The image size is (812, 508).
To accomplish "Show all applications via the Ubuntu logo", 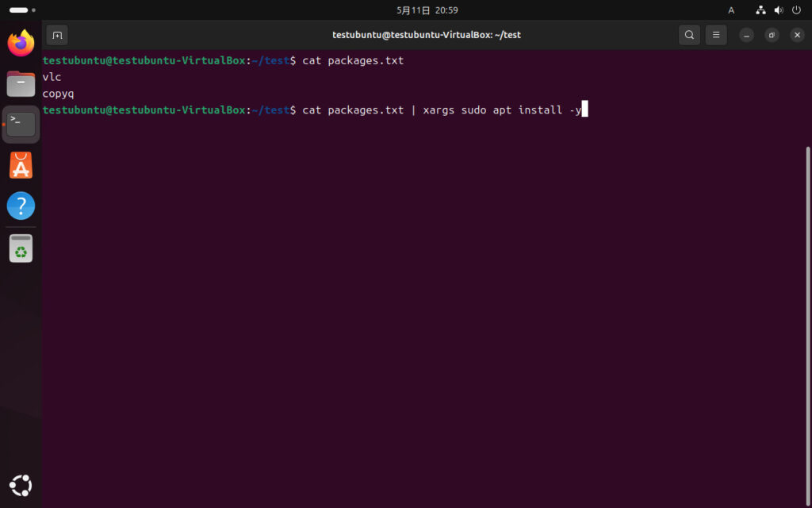I will [x=21, y=484].
